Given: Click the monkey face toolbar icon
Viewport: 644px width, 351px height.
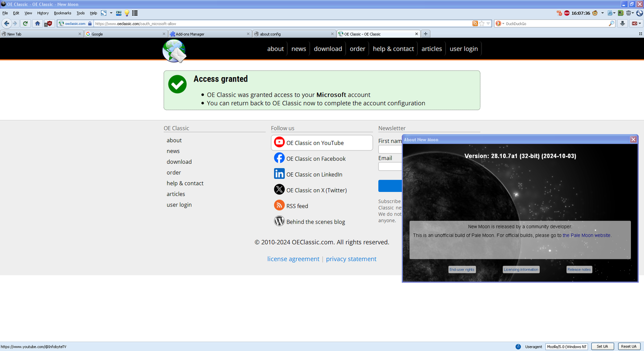Looking at the screenshot, I should tap(595, 13).
